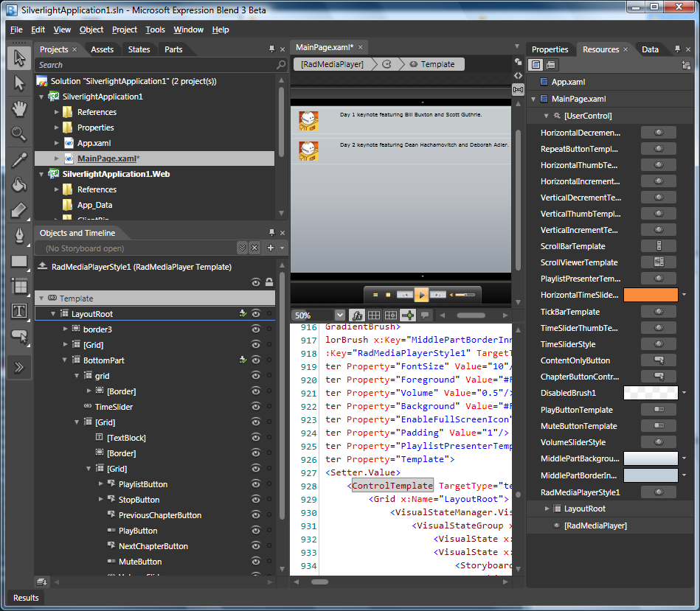Open the Asset Library chevron

pyautogui.click(x=19, y=368)
